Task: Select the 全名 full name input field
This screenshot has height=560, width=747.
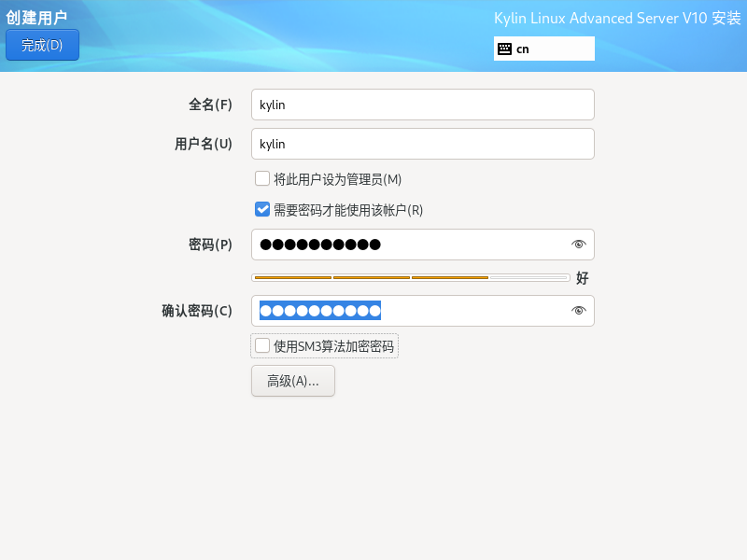Action: [422, 104]
